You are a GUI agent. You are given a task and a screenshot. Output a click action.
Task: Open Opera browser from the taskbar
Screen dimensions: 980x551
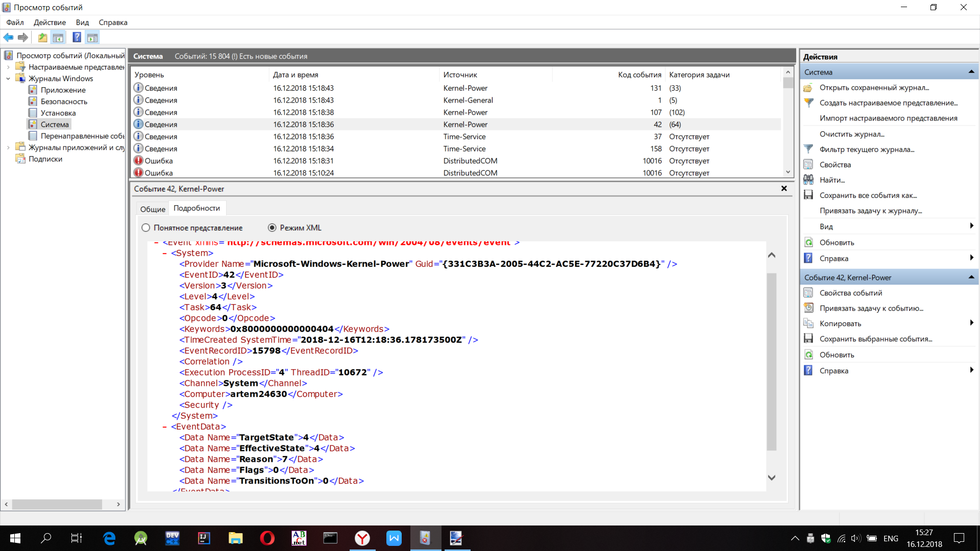tap(267, 538)
